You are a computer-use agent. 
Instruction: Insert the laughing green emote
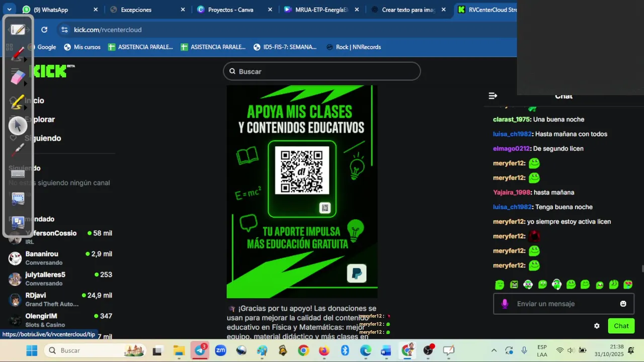click(599, 285)
